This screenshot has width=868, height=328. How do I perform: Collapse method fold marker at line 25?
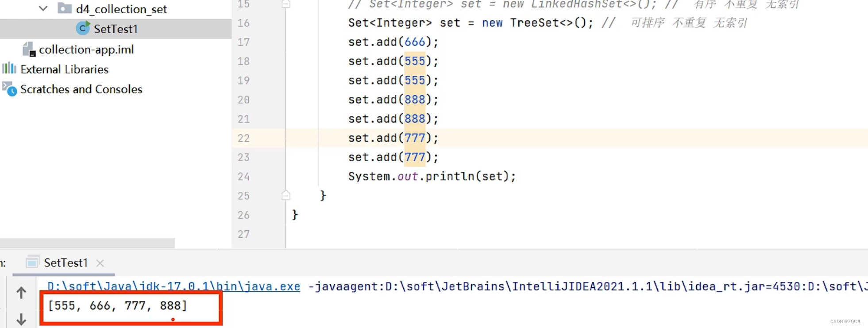286,195
